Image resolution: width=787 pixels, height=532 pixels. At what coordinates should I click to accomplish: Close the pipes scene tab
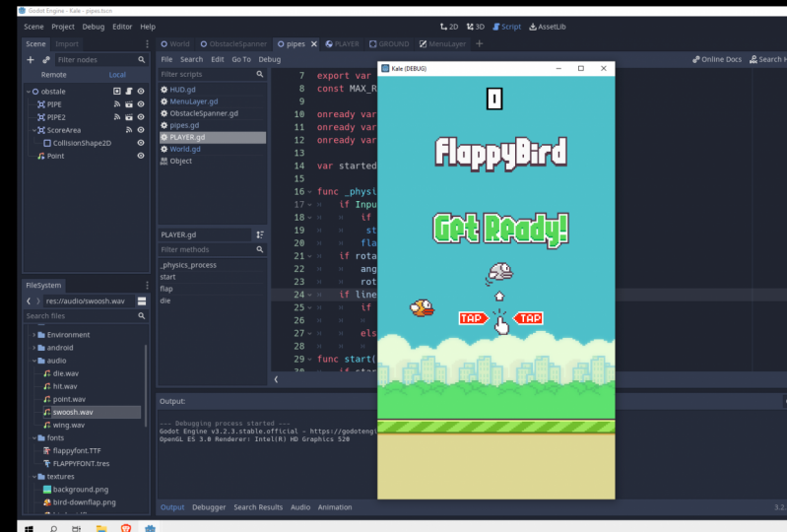[x=314, y=44]
